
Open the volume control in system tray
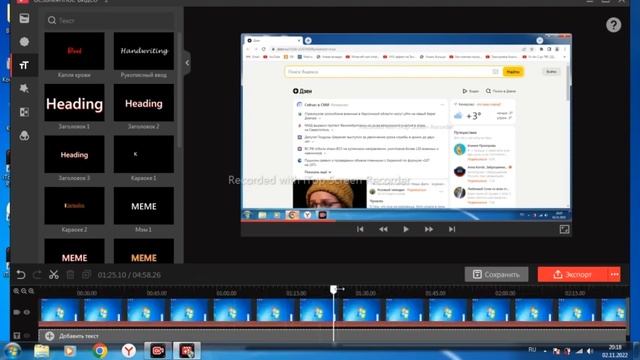click(590, 351)
